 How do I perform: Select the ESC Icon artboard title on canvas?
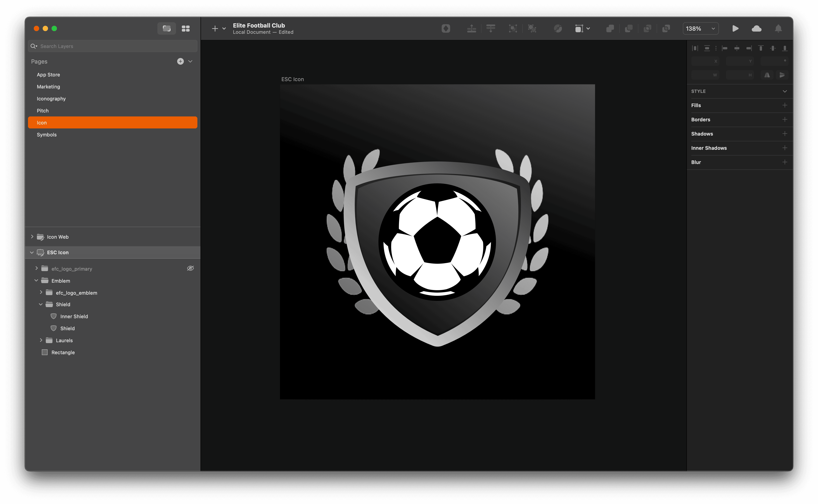coord(292,79)
